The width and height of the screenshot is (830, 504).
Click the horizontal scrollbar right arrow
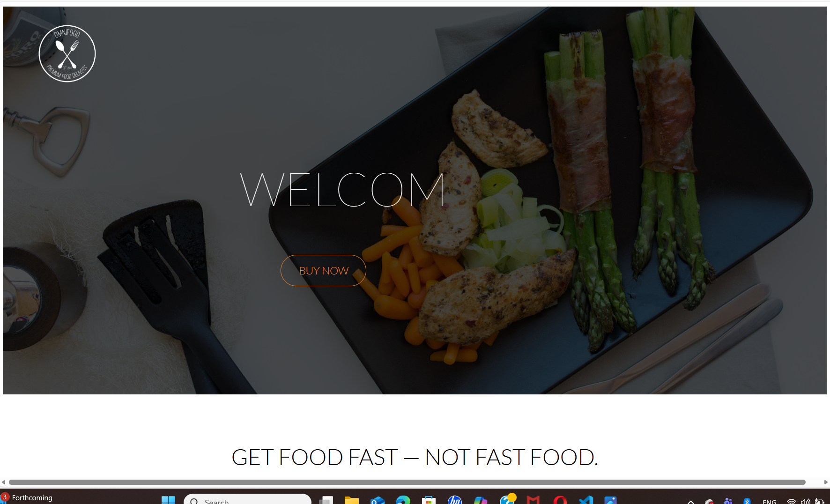click(826, 482)
